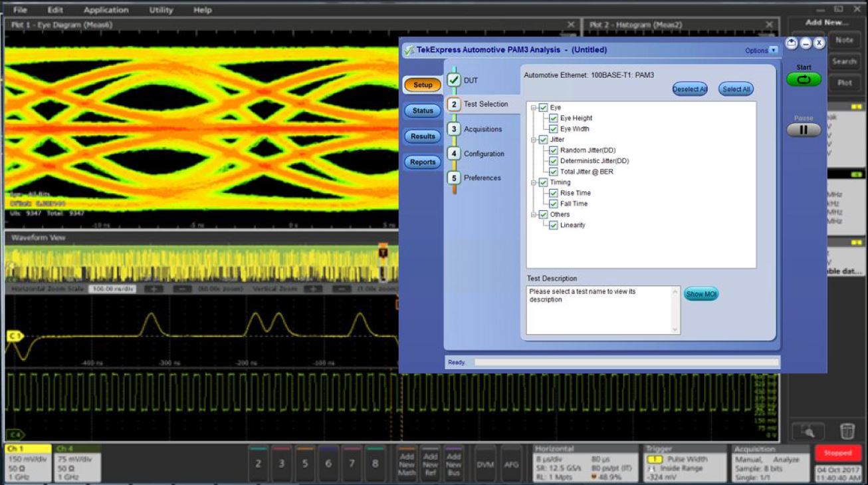Image resolution: width=868 pixels, height=485 pixels.
Task: Open the AFG function generator
Action: (511, 464)
